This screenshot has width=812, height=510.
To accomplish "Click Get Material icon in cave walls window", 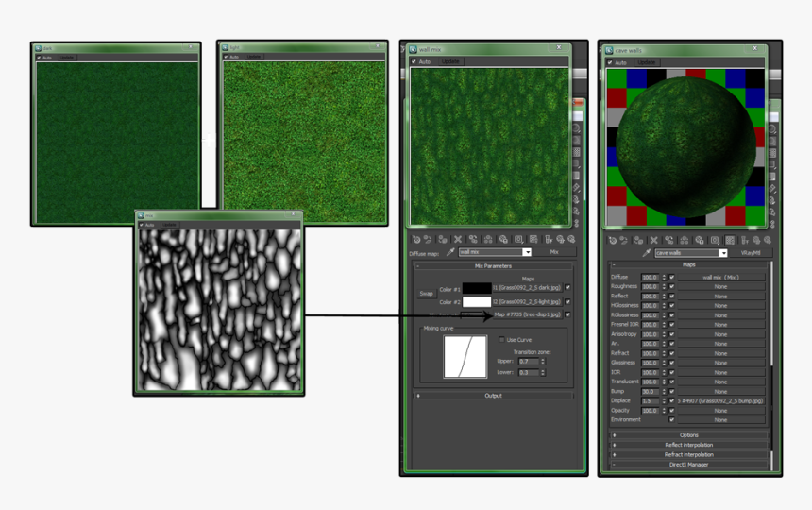I will point(613,240).
